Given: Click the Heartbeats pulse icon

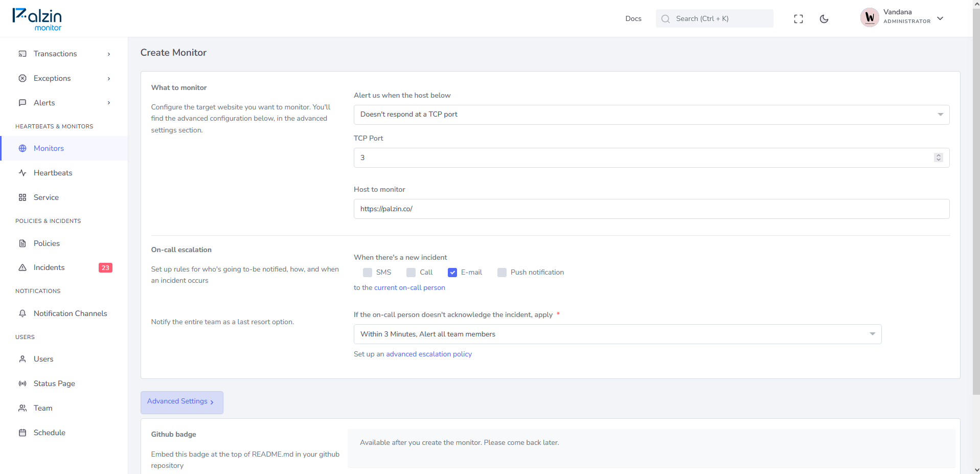Looking at the screenshot, I should (x=22, y=173).
